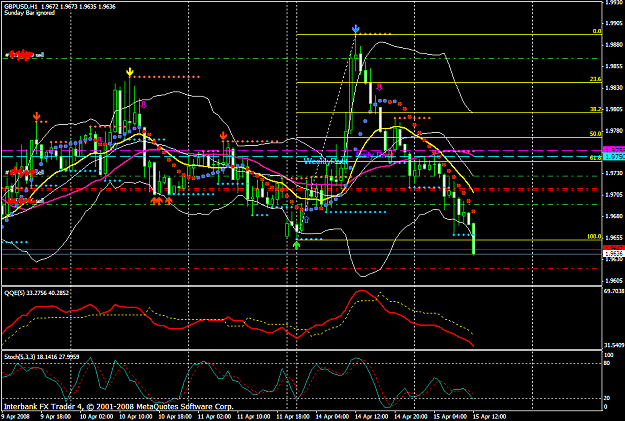Click the '14 Apr 12:00' time axis label

372,417
